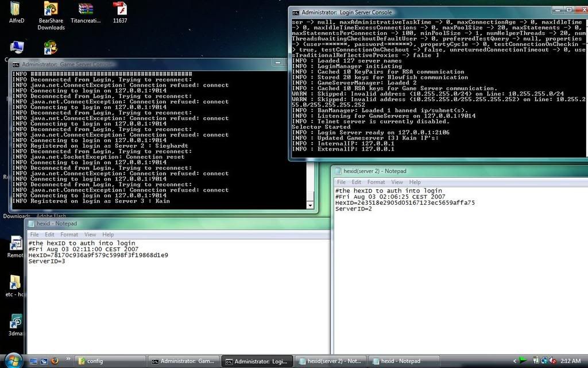
Task: Click Game Server Console scrollbar down arrow
Action: click(x=311, y=205)
